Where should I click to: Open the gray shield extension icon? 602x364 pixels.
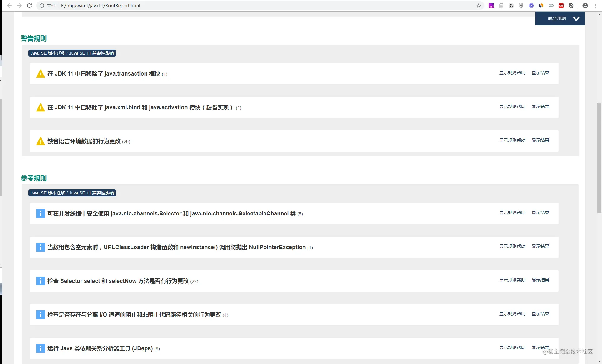[x=521, y=6]
